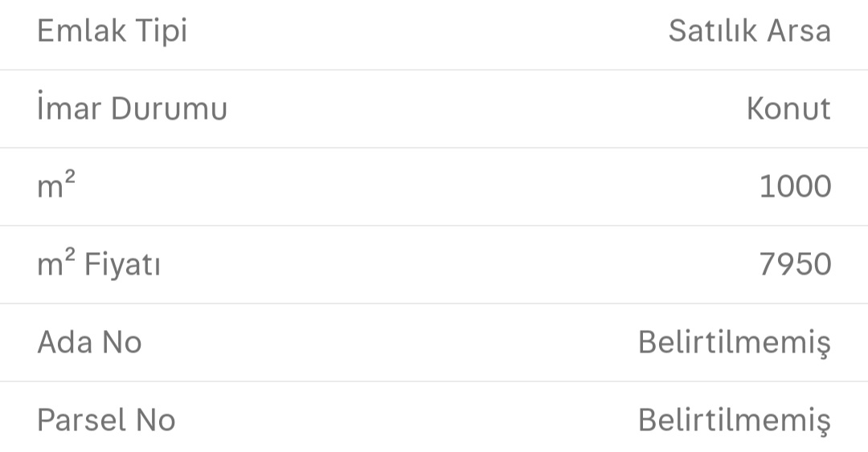
Task: Click divider line below Ada No row
Action: coord(434,381)
